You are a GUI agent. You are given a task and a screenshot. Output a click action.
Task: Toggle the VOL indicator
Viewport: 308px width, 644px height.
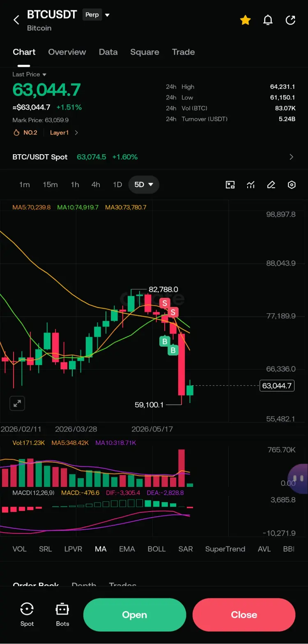19,549
